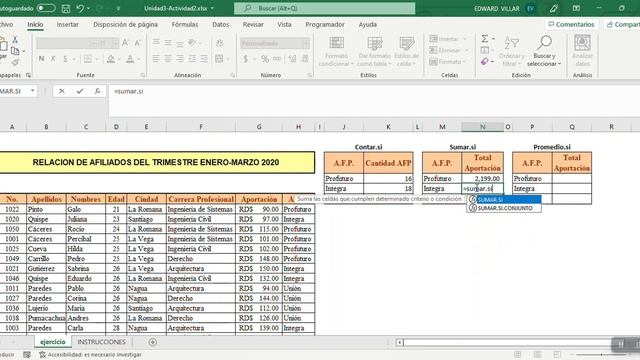Select SUMAR.SI from the autocomplete list
640x360 pixels.
(x=504, y=200)
